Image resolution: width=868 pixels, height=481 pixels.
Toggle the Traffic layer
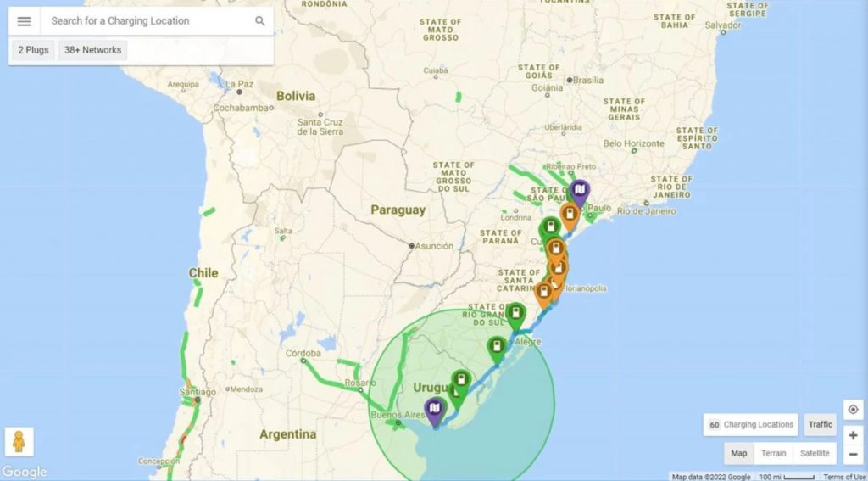820,424
